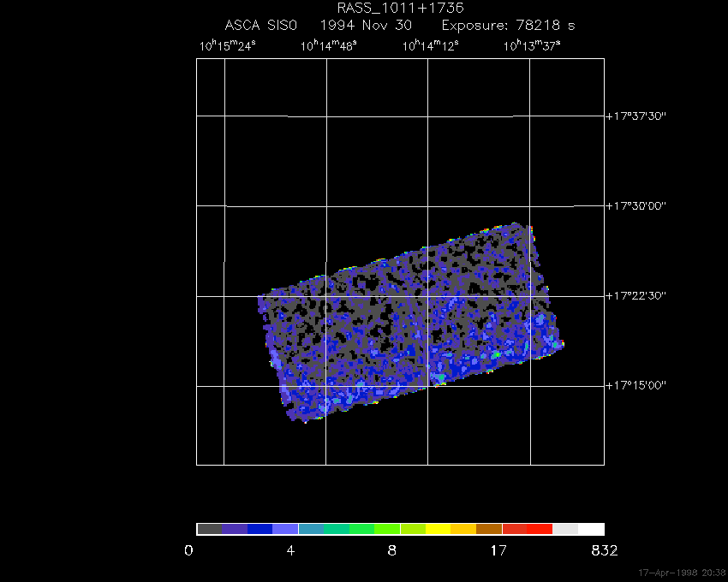728x582 pixels.
Task: Click the colorbar scale value 832
Action: [x=605, y=551]
